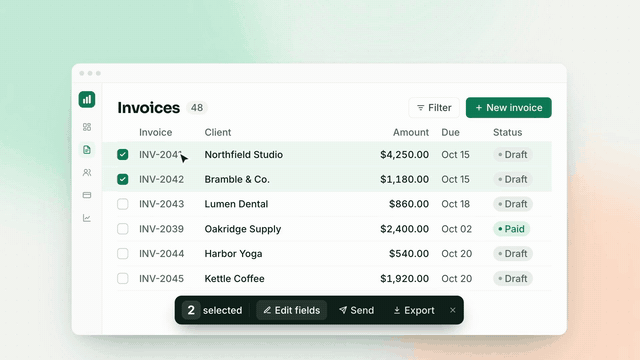The height and width of the screenshot is (360, 640).
Task: Check the INV-2039 Oakridge Supply checkbox
Action: [x=122, y=229]
